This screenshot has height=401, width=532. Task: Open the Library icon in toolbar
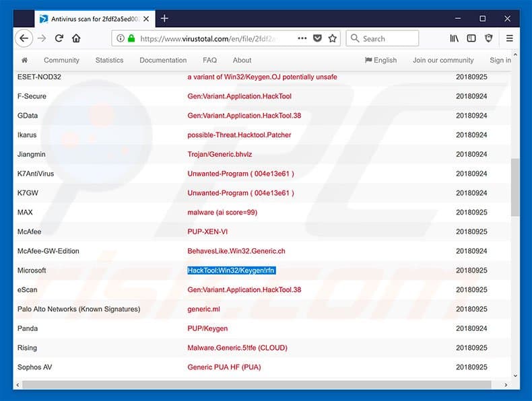pos(454,38)
